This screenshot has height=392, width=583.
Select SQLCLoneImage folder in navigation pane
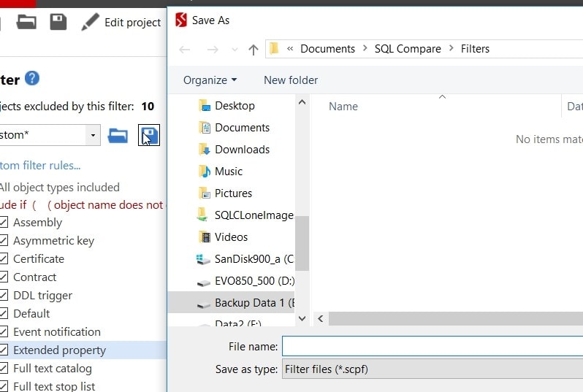pos(254,215)
